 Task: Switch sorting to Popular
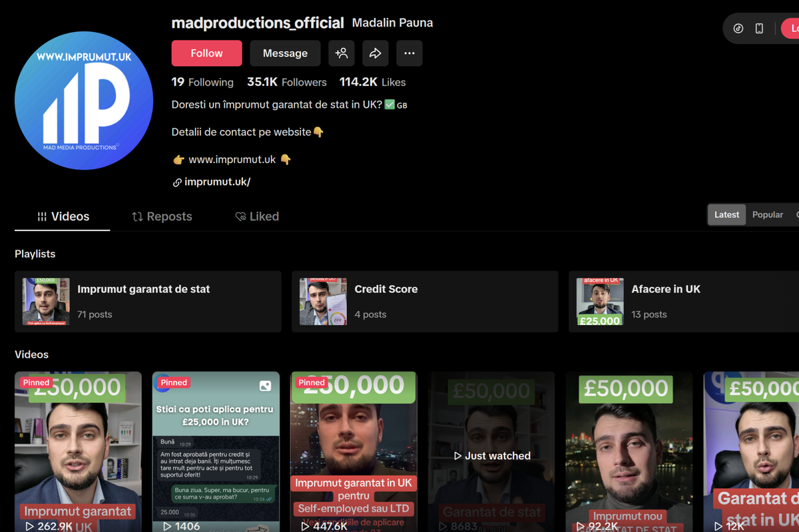[767, 215]
